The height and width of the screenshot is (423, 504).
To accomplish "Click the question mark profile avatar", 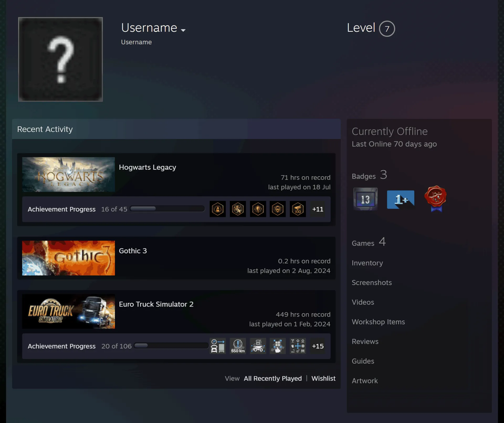I will pyautogui.click(x=60, y=59).
